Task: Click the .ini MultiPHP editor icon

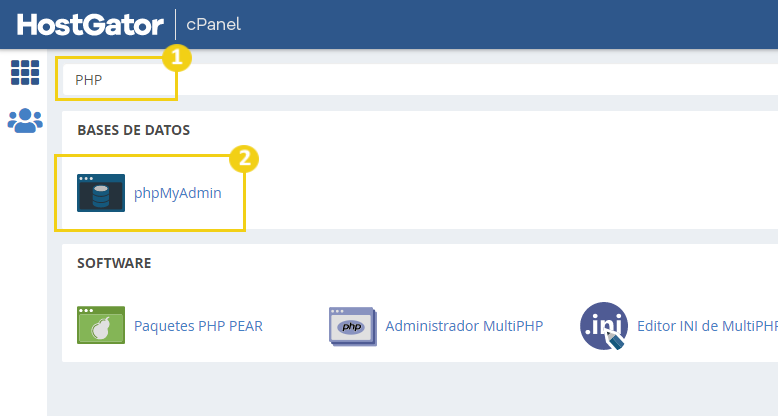Action: coord(604,326)
